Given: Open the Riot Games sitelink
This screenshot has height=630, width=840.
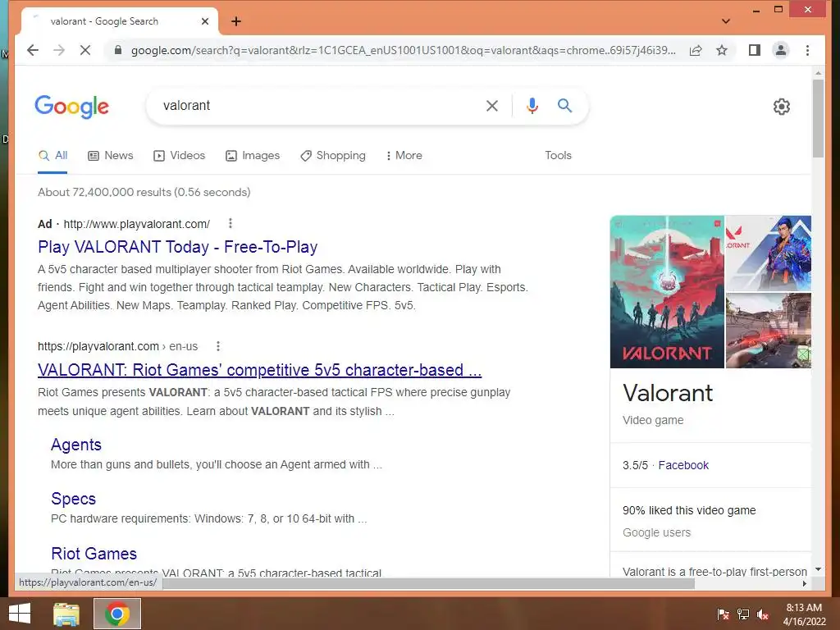Looking at the screenshot, I should (94, 554).
